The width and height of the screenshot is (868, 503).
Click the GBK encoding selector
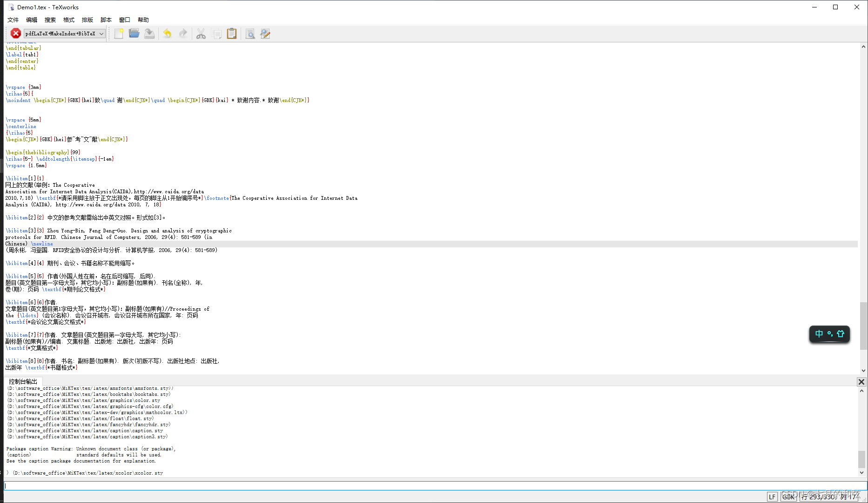(x=788, y=496)
